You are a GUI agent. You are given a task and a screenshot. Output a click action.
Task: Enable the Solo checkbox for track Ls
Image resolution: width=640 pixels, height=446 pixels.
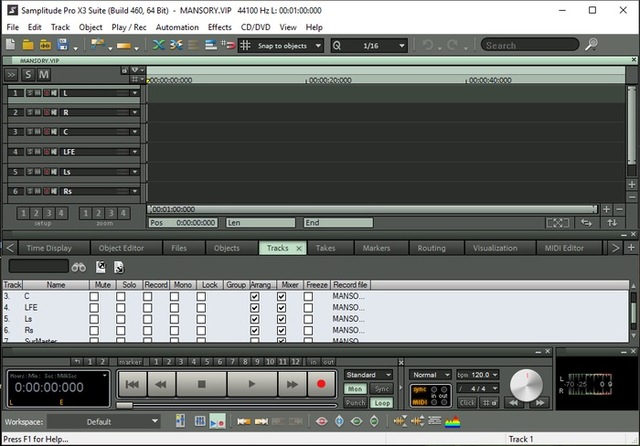122,319
